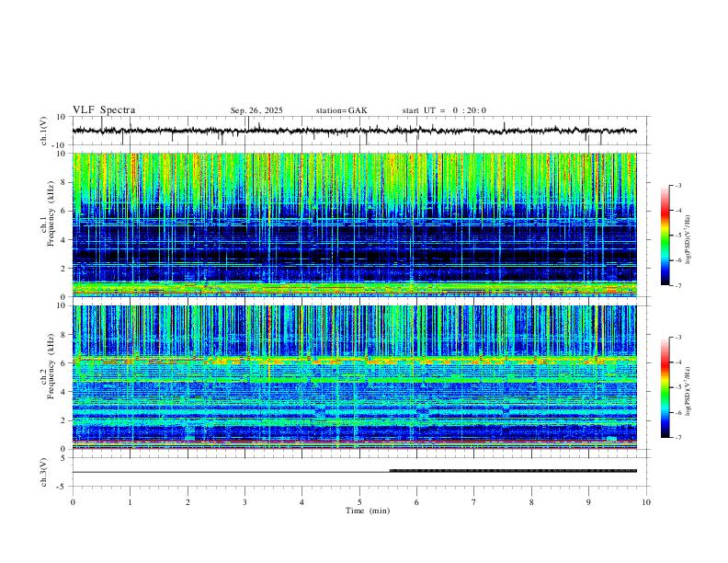Click the ch.1 "Frequency (kHz)" axis label
Screen dimensions: 728x563
coord(51,213)
